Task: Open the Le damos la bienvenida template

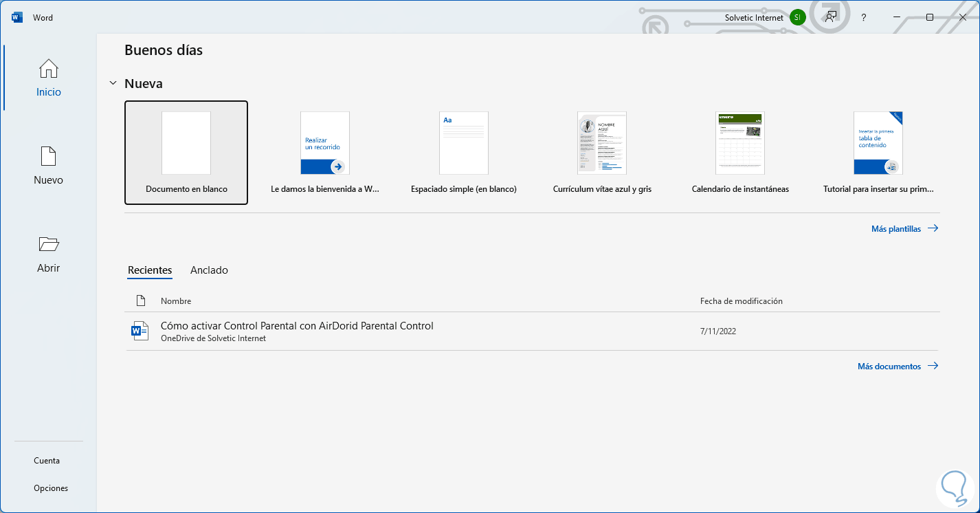Action: coord(325,153)
